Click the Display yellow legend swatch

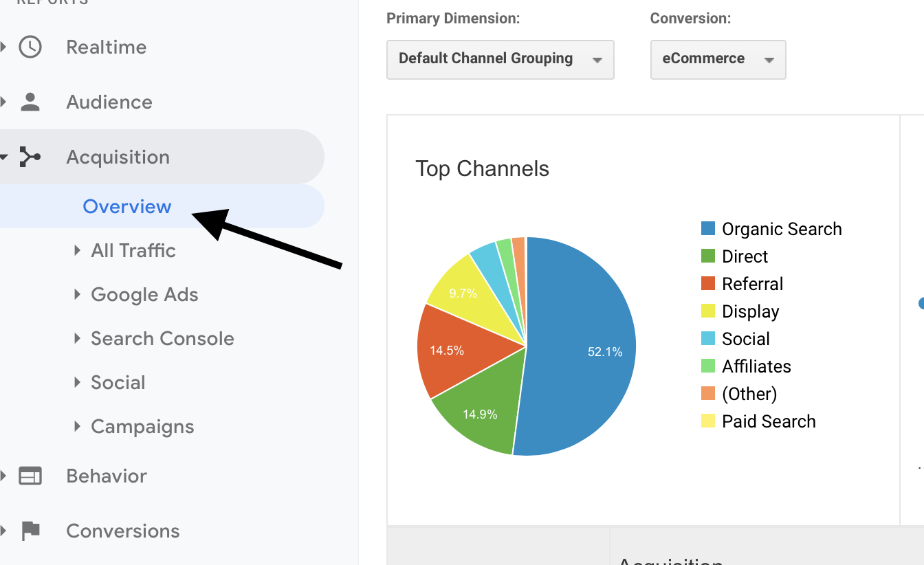[x=708, y=311]
